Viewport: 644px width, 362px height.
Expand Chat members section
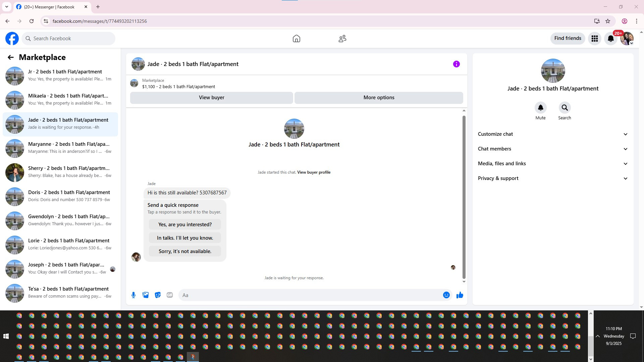pos(553,149)
